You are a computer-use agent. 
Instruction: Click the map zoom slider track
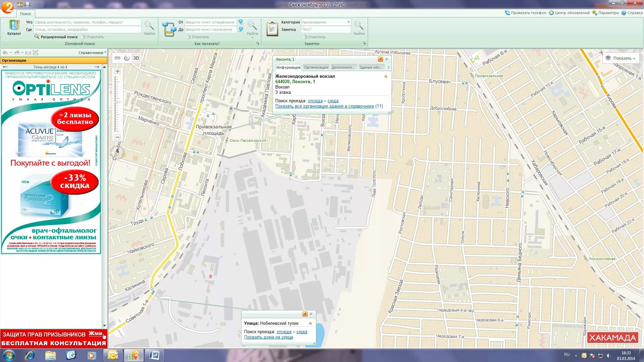pos(117,104)
